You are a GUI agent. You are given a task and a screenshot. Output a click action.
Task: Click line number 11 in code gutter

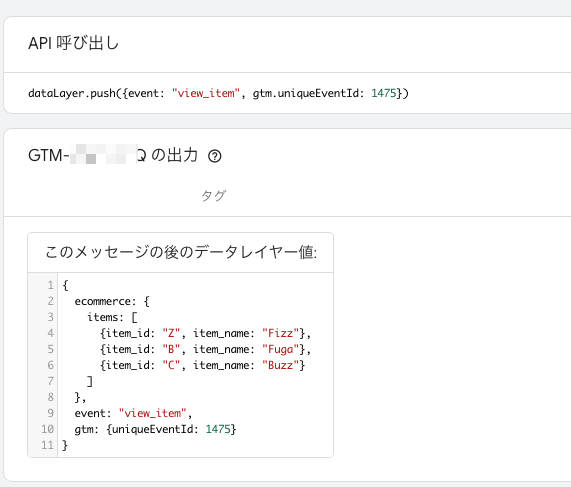coord(47,445)
